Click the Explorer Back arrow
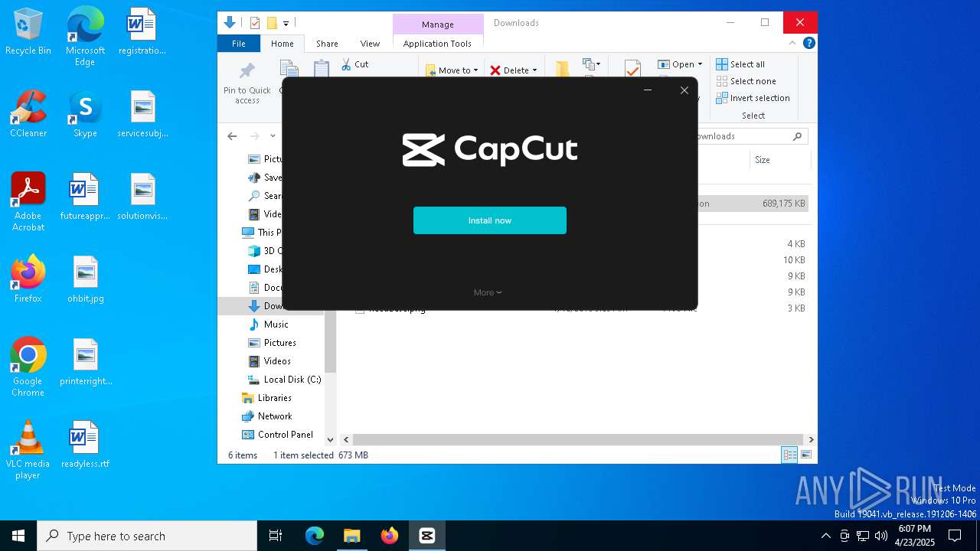Screen dimensions: 980x551 click(x=232, y=136)
